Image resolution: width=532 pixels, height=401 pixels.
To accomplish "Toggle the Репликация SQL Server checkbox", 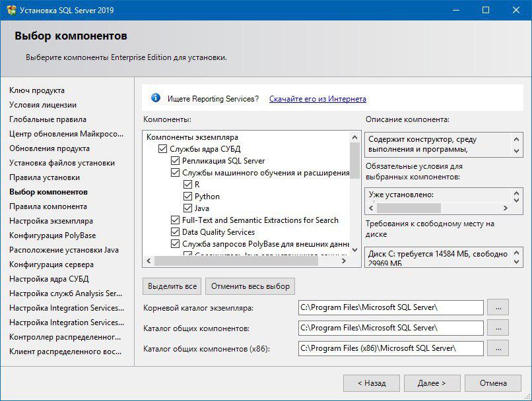I will [x=175, y=161].
